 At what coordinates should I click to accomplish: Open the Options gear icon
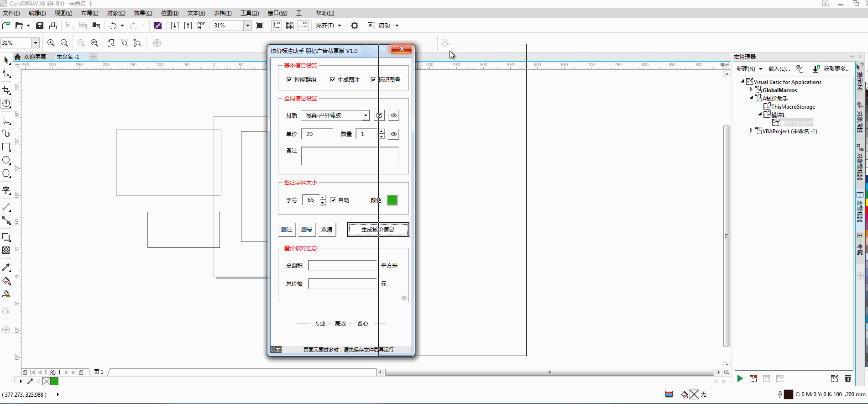click(x=354, y=26)
